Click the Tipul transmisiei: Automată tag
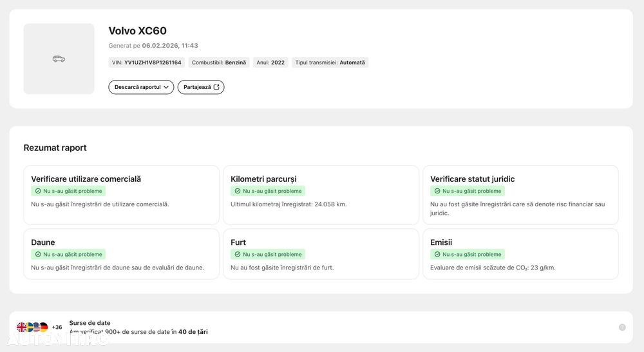Viewport: 644px width, 352px height. [330, 63]
